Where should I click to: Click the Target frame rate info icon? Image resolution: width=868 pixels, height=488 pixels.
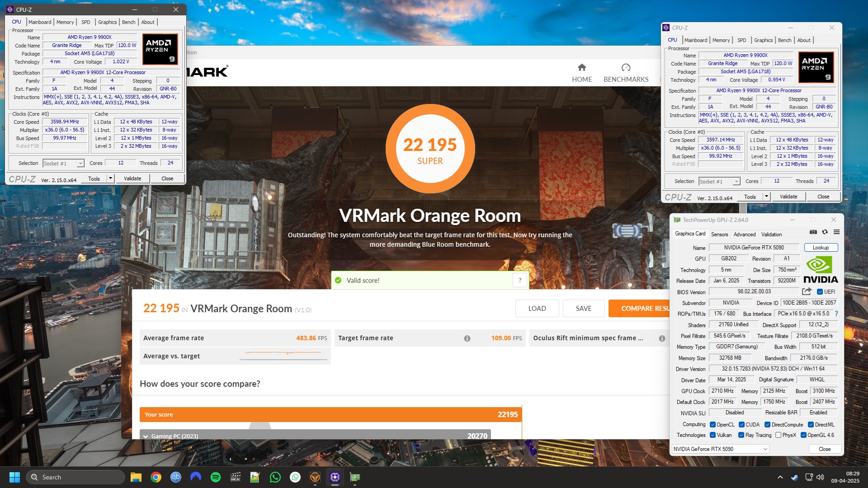pos(467,338)
